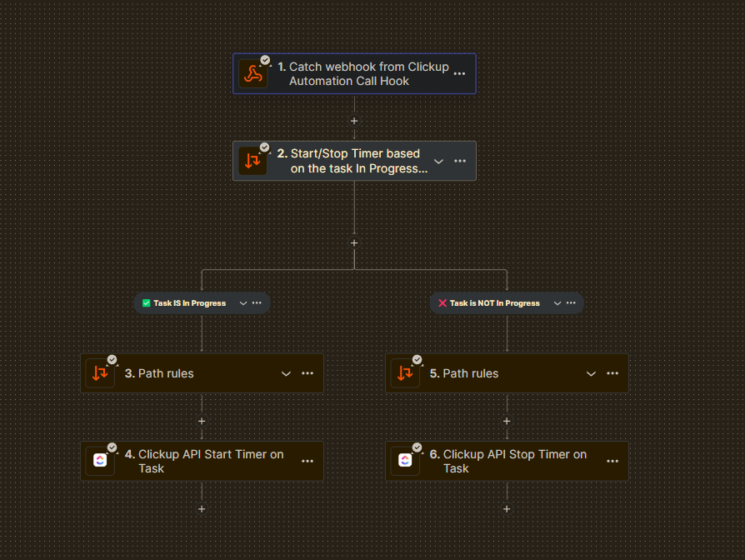This screenshot has width=745, height=560.
Task: Open the Task is NOT In Progress options menu
Action: point(571,303)
